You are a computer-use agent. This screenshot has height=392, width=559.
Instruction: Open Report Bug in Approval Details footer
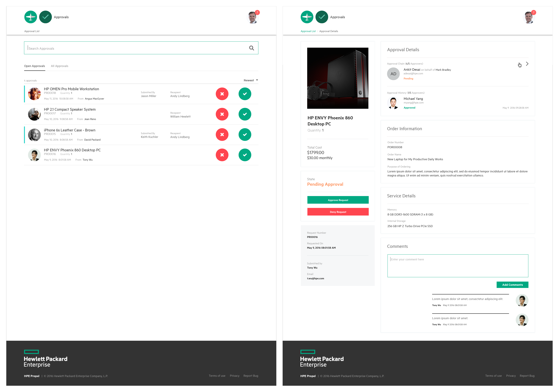[x=527, y=376]
